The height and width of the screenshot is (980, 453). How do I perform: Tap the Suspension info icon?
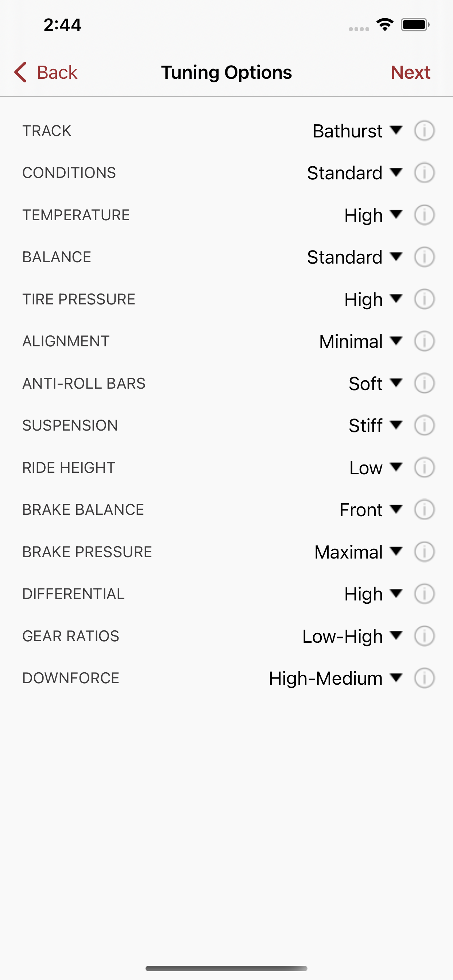tap(424, 425)
